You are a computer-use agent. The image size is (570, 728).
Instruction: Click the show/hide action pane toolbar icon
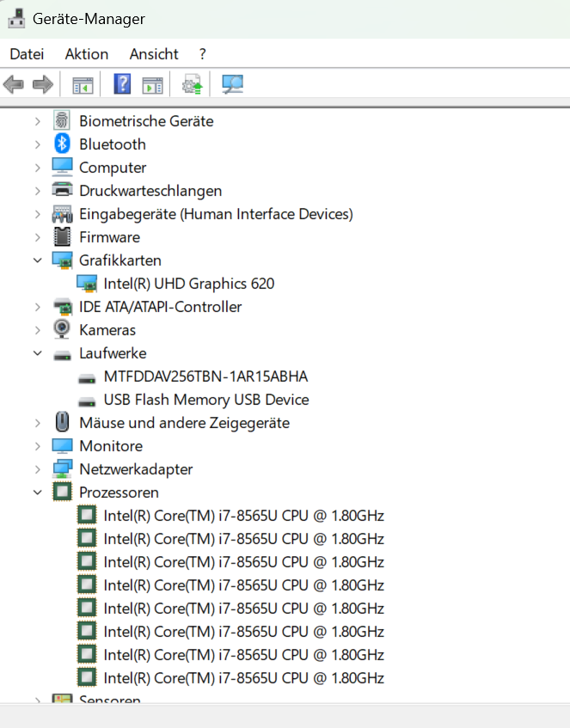point(152,85)
